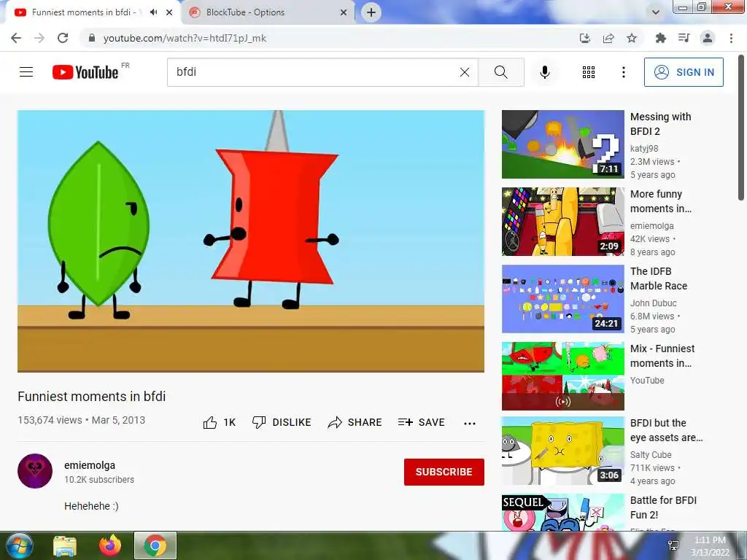Viewport: 747px width, 560px height.
Task: Mute the tab via speaker icon
Action: (153, 12)
